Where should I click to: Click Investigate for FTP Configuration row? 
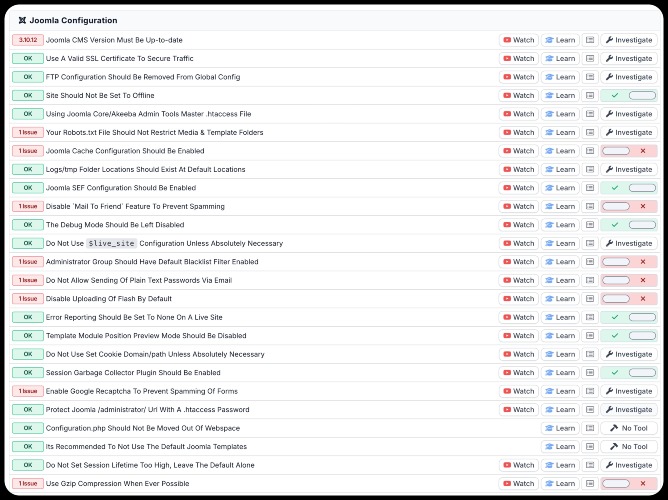629,77
